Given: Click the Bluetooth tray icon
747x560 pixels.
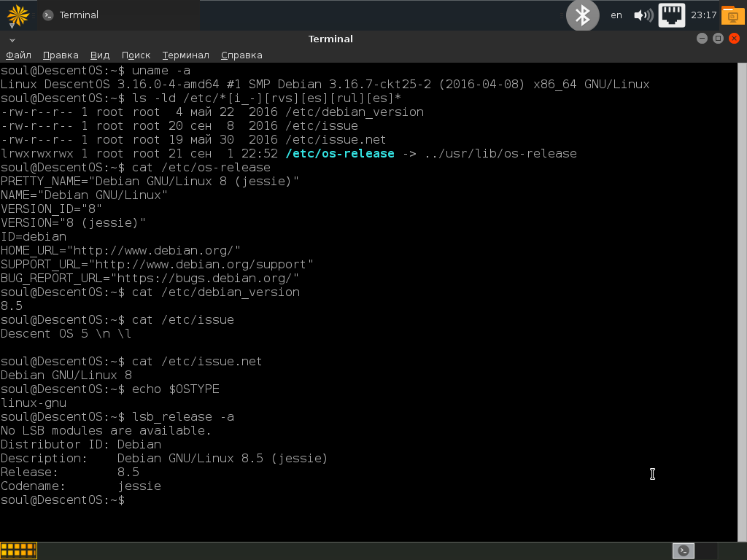Looking at the screenshot, I should [582, 15].
